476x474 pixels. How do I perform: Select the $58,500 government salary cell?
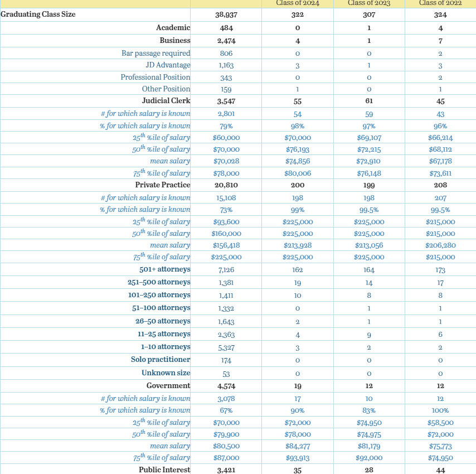coord(440,423)
